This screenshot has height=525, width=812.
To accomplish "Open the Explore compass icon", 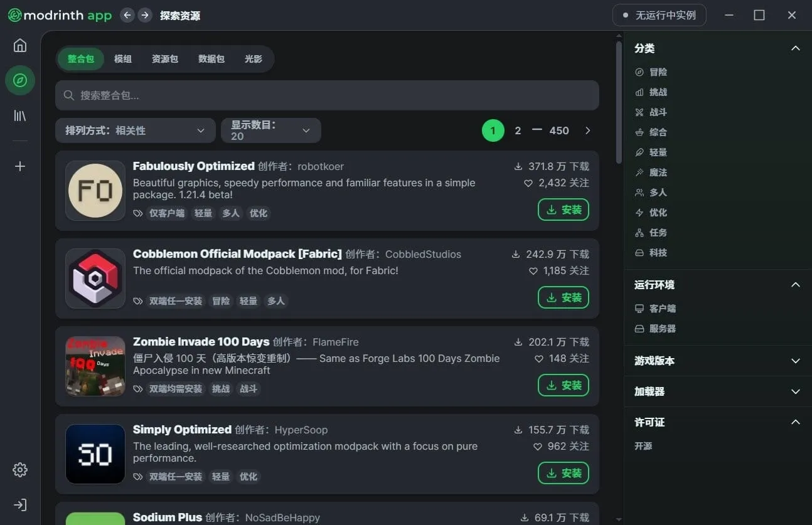I will 20,80.
